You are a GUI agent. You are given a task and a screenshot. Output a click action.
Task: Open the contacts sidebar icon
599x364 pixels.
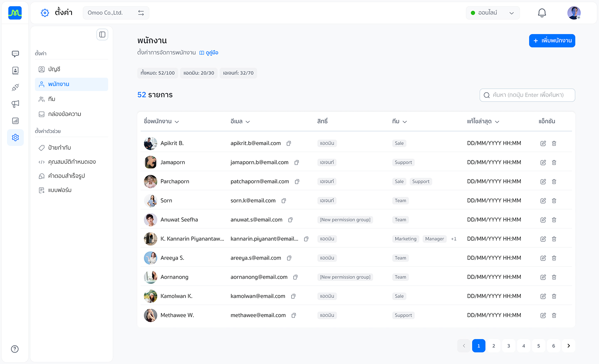[15, 71]
